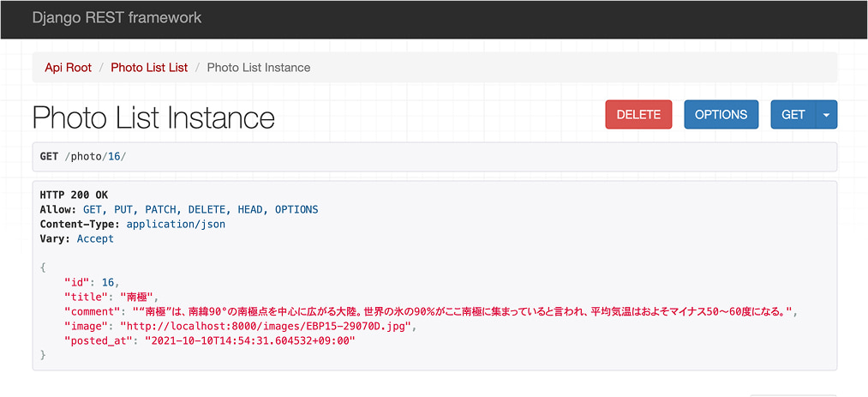868x397 pixels.
Task: Send request with the GET button
Action: [793, 115]
